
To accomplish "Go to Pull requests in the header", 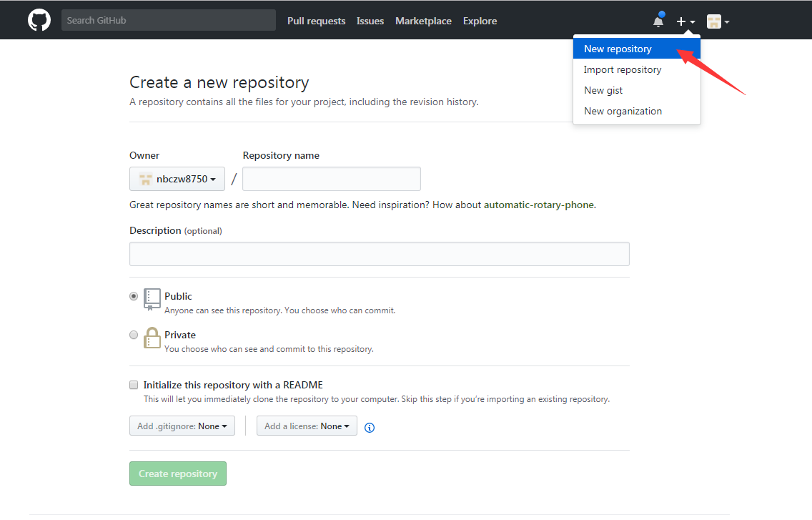I will tap(317, 21).
